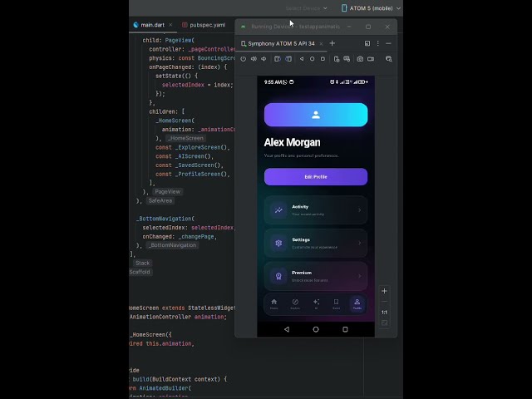Tap Android recents button on device
532x399 pixels.
click(x=345, y=329)
